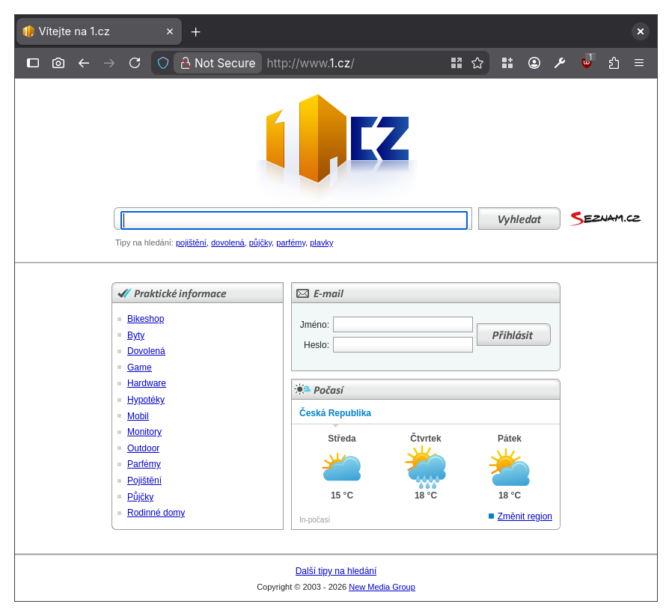Close the Vítejte na 1.cz tab
This screenshot has width=672, height=616.
pos(170,31)
